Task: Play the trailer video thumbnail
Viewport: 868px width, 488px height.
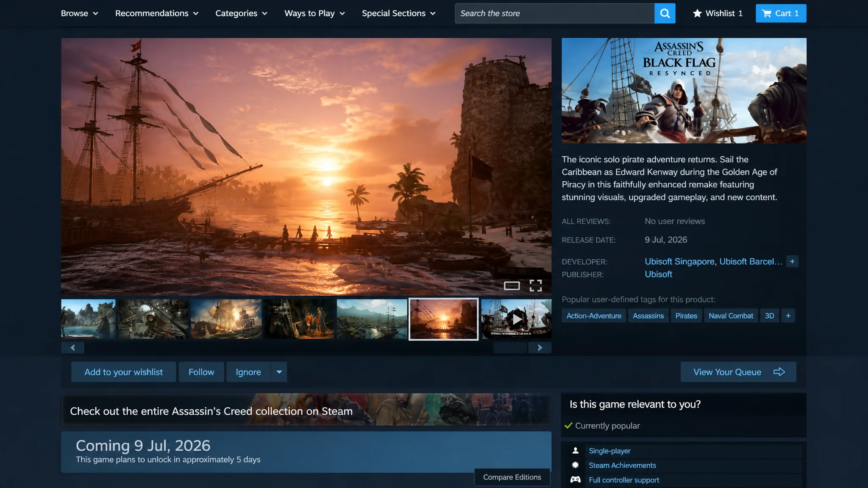Action: 516,319
